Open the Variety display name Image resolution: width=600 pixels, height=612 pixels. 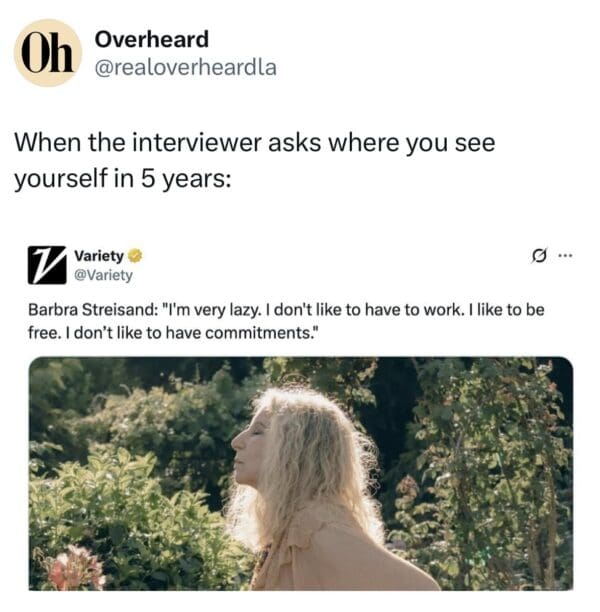99,256
